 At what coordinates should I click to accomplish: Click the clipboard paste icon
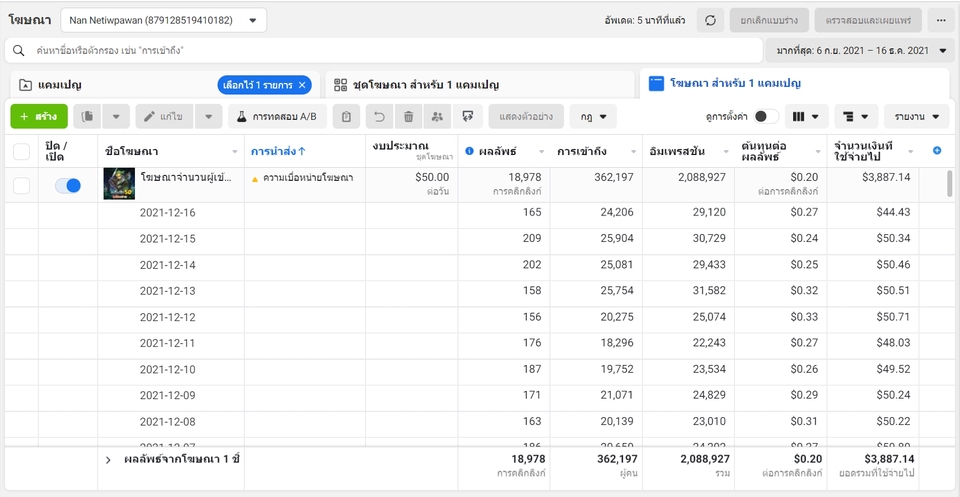point(347,116)
